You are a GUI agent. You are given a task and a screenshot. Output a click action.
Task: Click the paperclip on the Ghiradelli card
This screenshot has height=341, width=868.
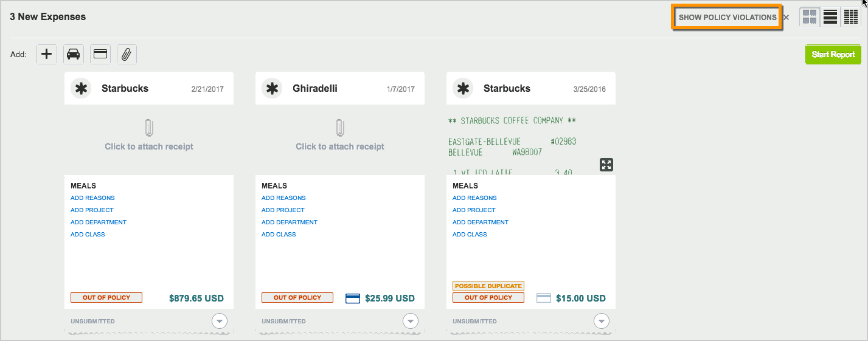340,128
